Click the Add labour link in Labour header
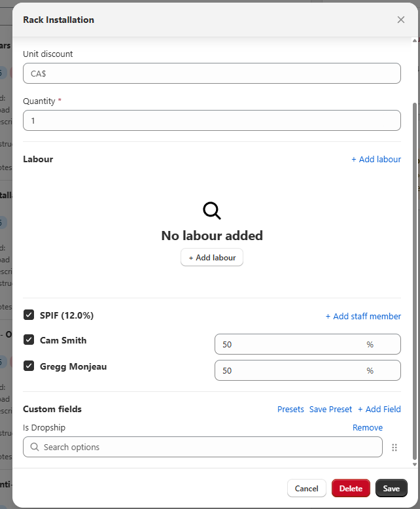Viewport: 420px width, 509px height. point(376,160)
